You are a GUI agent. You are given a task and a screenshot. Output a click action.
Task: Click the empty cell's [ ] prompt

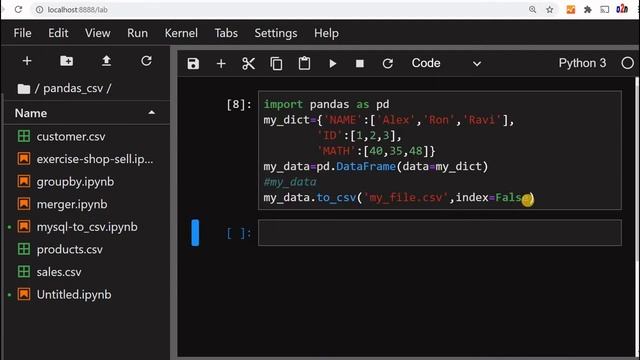(239, 233)
